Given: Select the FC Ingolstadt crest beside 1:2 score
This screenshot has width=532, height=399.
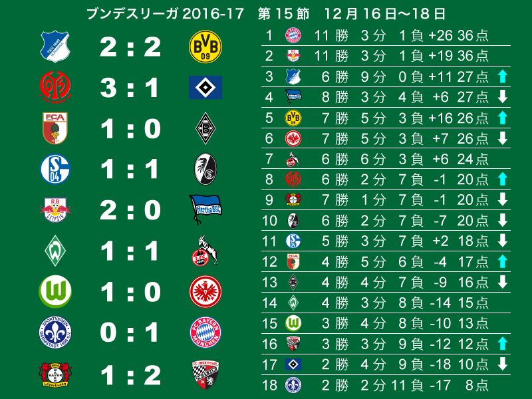Looking at the screenshot, I should (205, 374).
